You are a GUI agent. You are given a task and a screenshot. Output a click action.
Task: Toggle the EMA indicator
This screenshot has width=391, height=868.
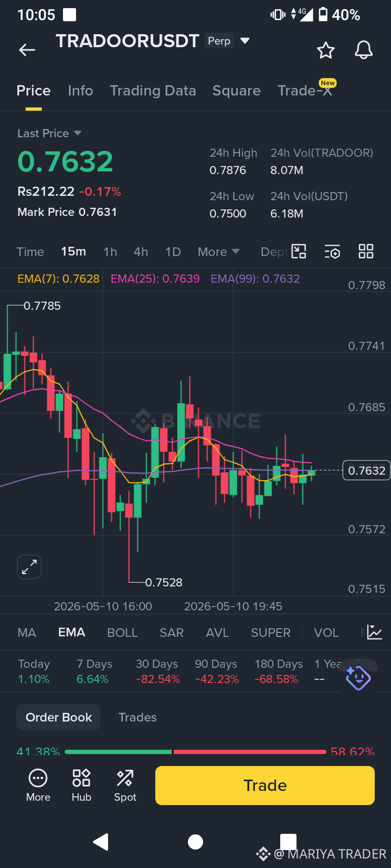click(72, 633)
